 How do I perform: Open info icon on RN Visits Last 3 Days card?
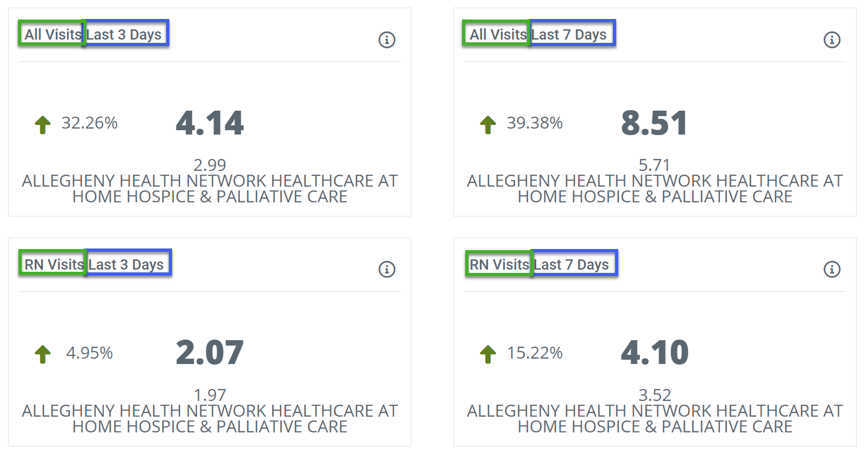coord(387,269)
